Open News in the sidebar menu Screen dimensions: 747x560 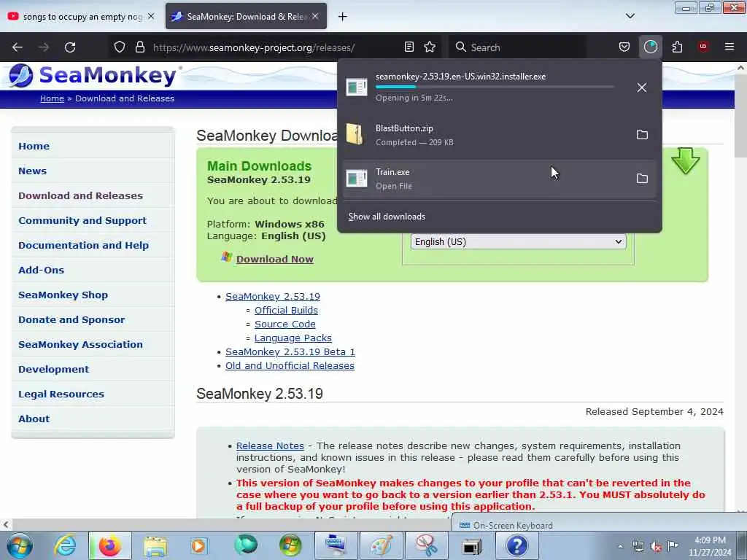(32, 171)
